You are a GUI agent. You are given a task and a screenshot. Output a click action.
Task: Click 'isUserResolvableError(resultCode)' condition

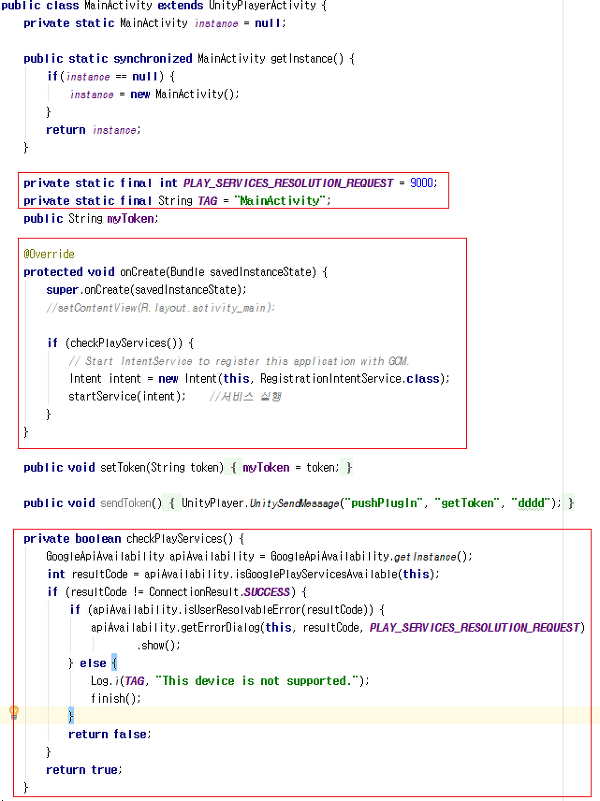[x=281, y=610]
